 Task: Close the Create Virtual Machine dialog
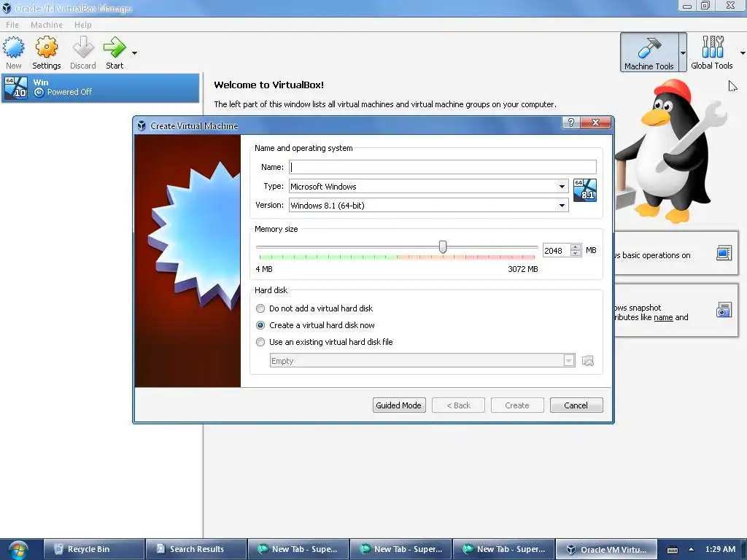tap(595, 122)
